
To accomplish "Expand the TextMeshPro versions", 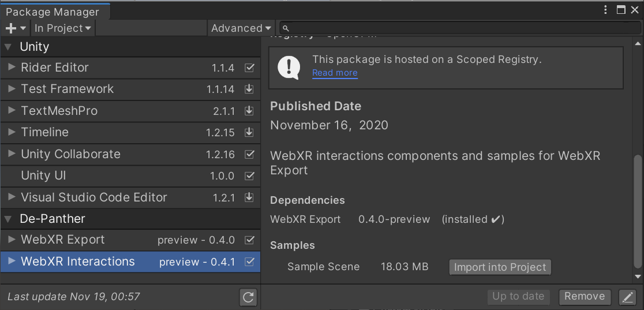I will coord(12,111).
